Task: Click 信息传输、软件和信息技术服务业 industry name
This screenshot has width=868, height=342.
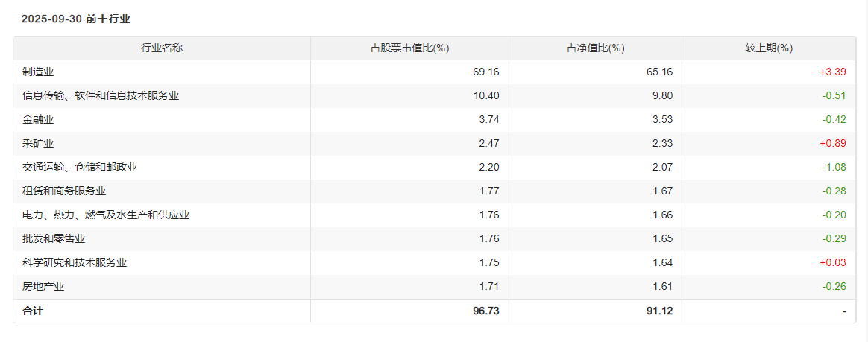Action: [x=101, y=95]
